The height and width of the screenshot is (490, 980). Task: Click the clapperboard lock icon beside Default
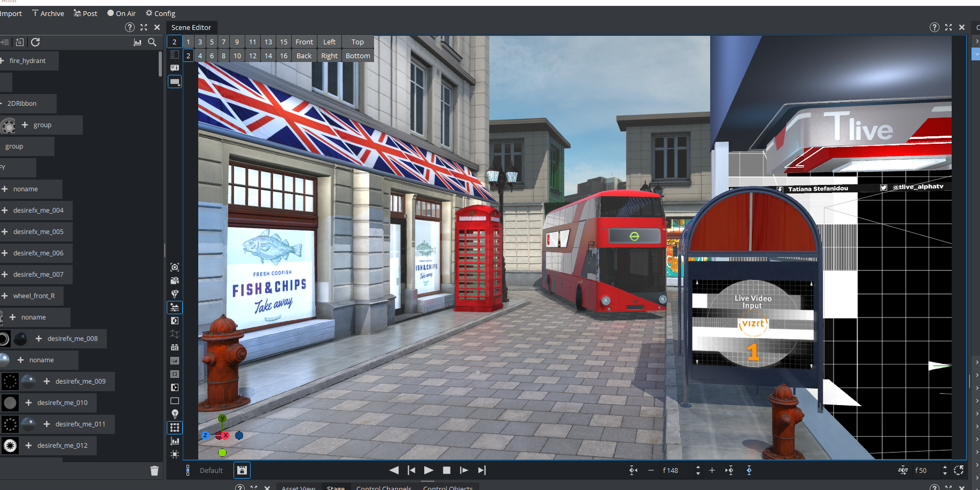click(242, 470)
